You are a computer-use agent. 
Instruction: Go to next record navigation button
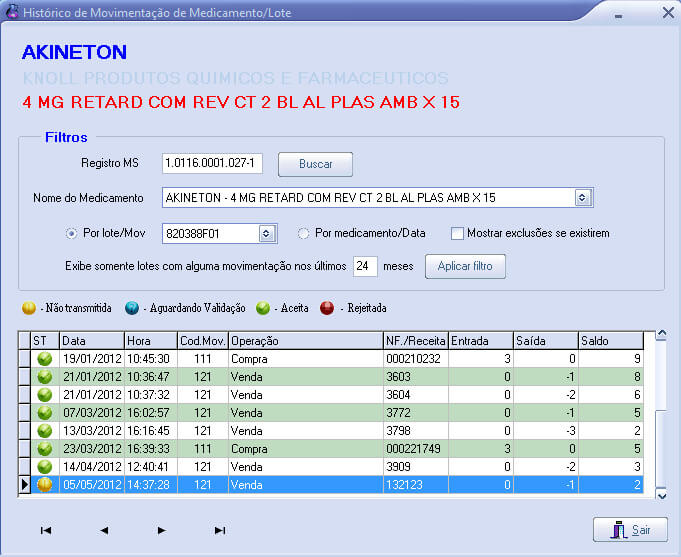(162, 530)
